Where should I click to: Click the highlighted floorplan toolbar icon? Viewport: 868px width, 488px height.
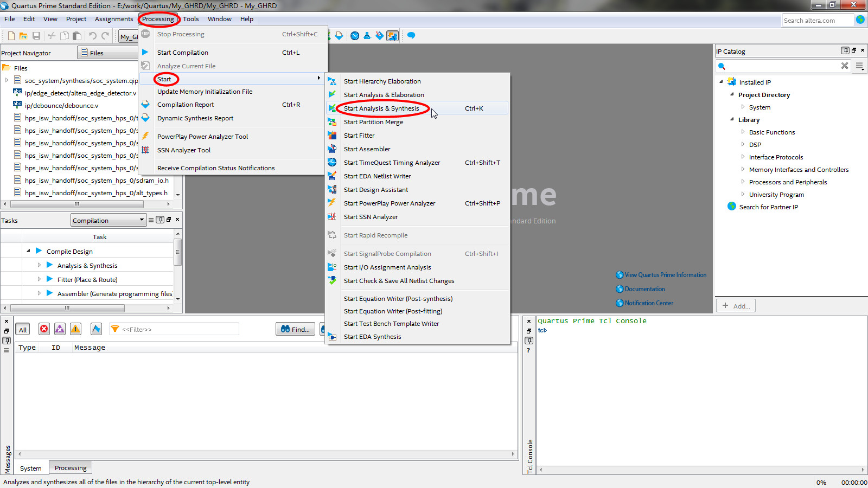pyautogui.click(x=392, y=36)
